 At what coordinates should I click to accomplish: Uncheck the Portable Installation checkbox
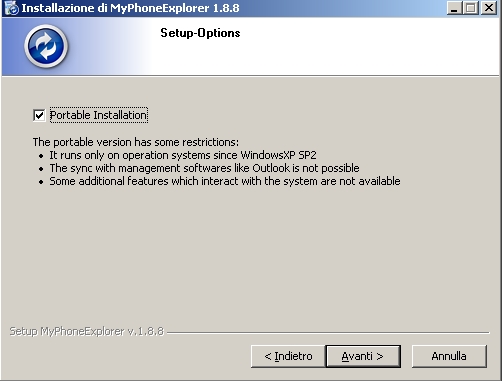point(39,116)
